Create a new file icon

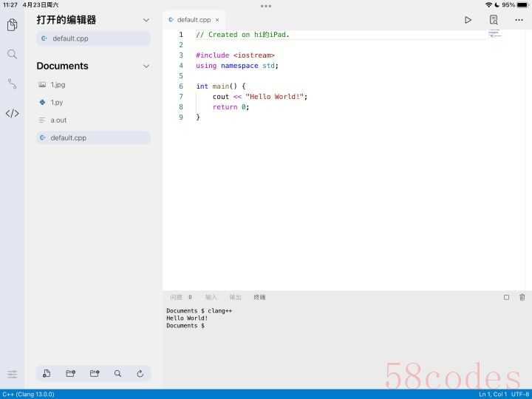click(x=47, y=374)
